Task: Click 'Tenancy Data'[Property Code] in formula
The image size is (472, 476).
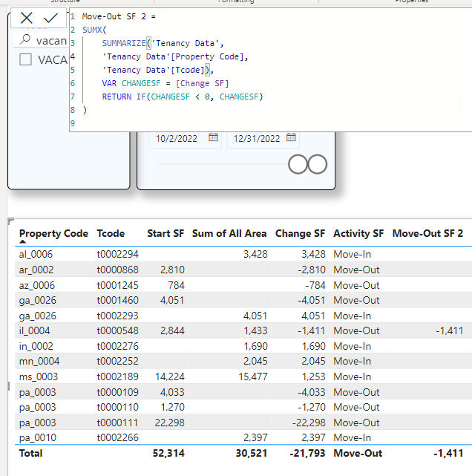Action: pos(175,56)
